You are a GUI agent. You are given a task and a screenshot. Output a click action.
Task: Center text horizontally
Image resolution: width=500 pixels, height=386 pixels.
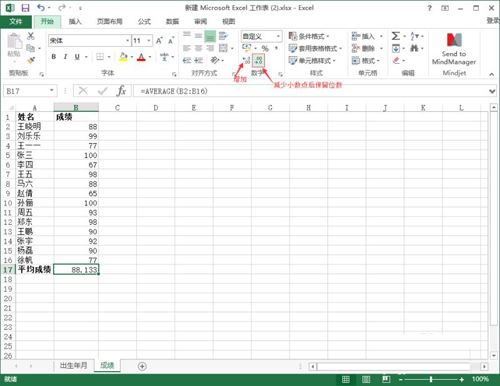click(x=198, y=48)
